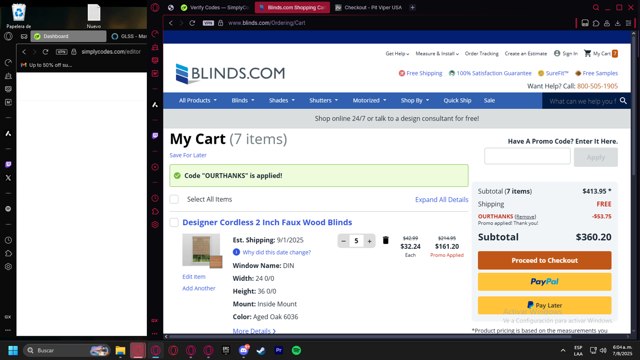Open the Recycle Bin desktop icon

pyautogui.click(x=18, y=16)
